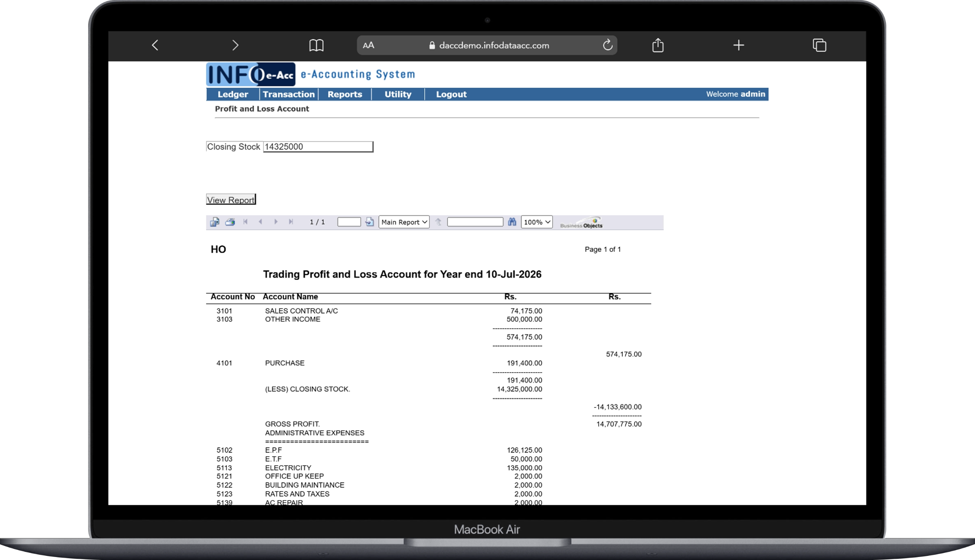This screenshot has width=975, height=560.
Task: Click the BUILDING MAINTIANCE row
Action: click(x=379, y=485)
